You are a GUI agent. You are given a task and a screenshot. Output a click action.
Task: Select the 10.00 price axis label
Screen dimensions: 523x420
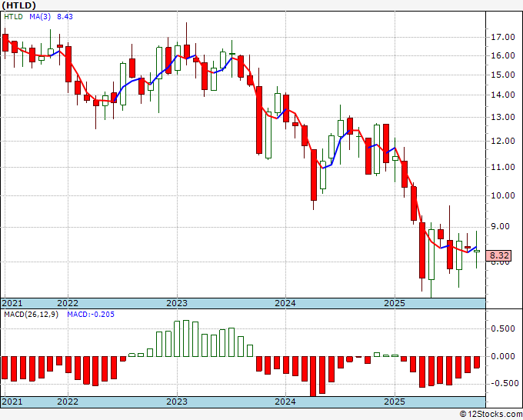(x=503, y=196)
